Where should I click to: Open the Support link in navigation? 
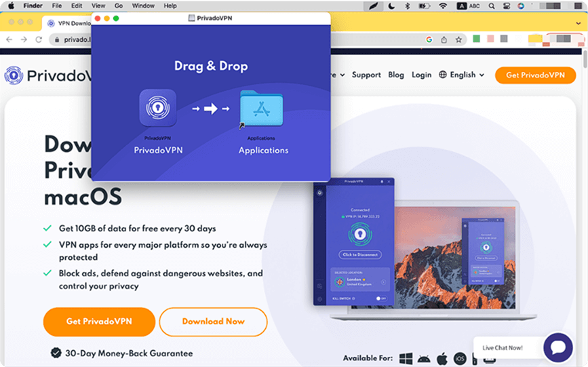pos(366,75)
